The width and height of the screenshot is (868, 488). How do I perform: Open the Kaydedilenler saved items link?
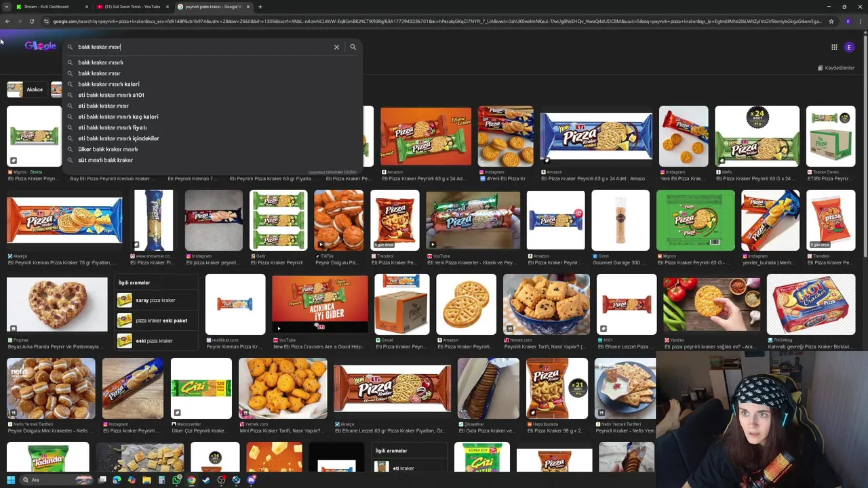[x=836, y=68]
